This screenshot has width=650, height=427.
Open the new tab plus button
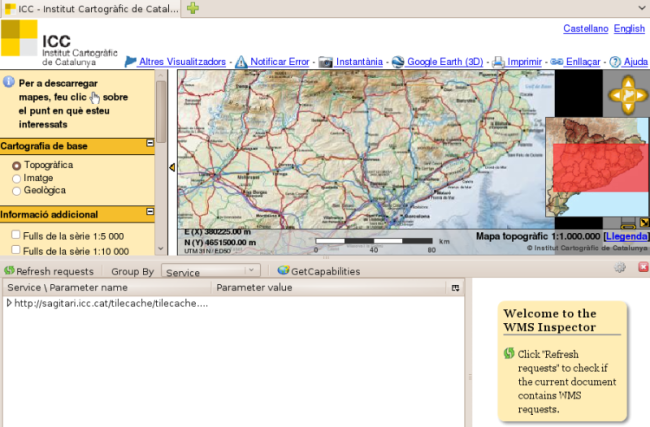(x=193, y=8)
